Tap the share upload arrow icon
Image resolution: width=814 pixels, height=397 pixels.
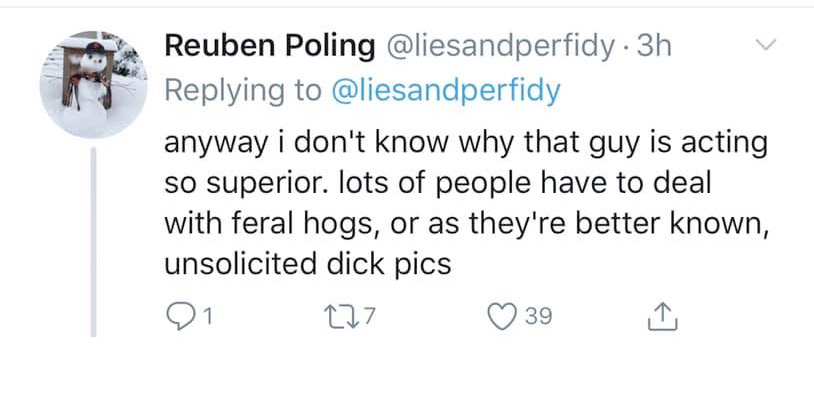(x=662, y=316)
